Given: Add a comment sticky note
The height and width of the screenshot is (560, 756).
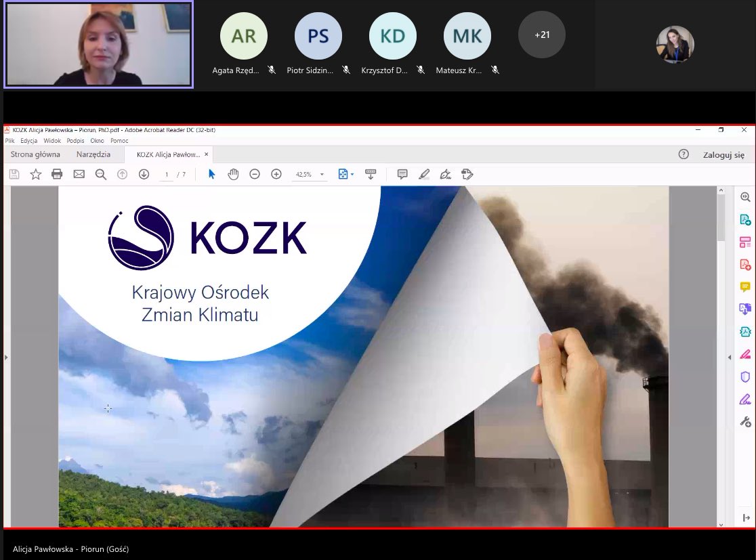Looking at the screenshot, I should pyautogui.click(x=402, y=174).
